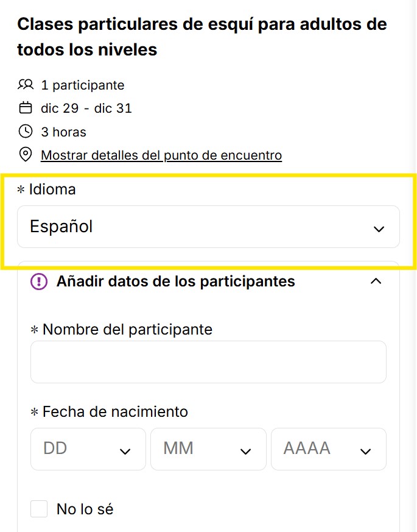This screenshot has height=532, width=417.
Task: Open the AAAA year dropdown
Action: (329, 449)
